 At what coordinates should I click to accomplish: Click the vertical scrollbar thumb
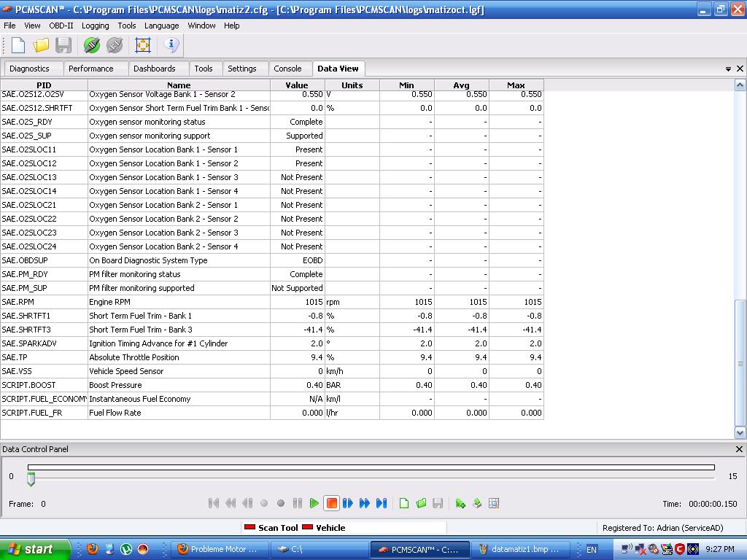click(740, 363)
